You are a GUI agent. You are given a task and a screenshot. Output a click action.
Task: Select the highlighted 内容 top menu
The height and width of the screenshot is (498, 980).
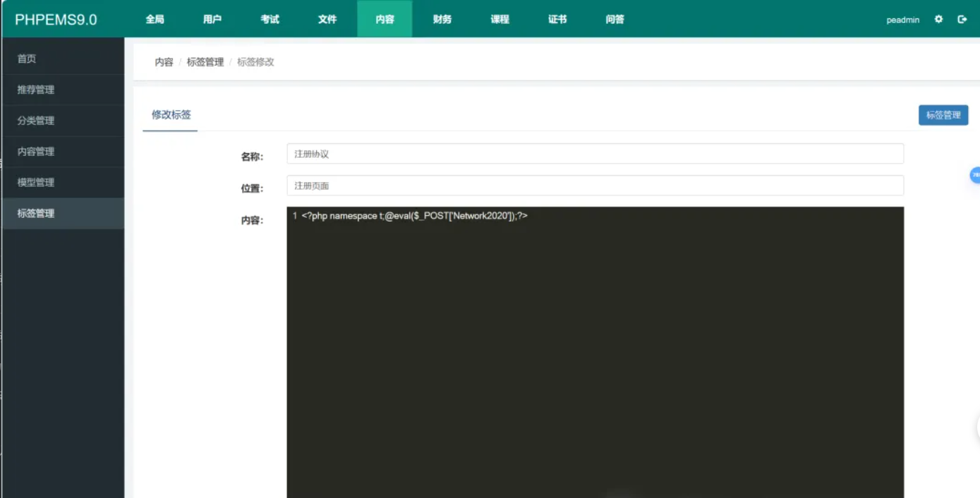click(385, 20)
